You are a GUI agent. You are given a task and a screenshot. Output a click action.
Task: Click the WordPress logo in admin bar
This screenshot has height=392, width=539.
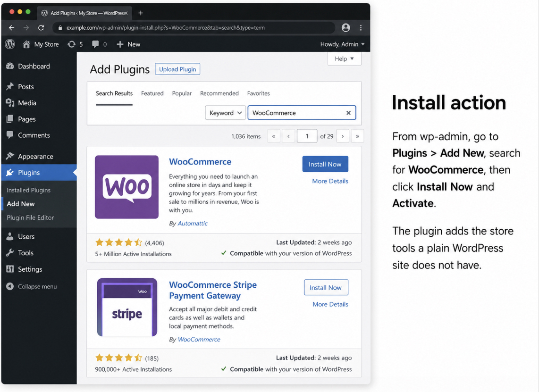coord(10,44)
